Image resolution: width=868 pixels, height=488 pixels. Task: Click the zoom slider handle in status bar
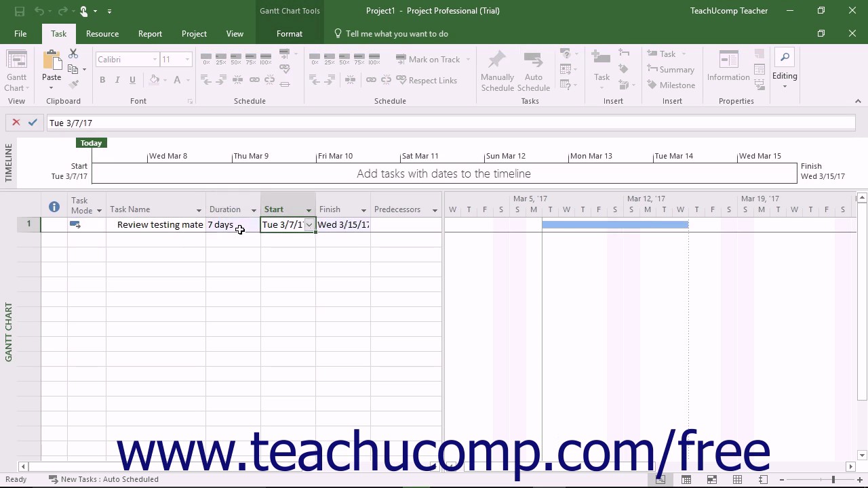point(833,480)
